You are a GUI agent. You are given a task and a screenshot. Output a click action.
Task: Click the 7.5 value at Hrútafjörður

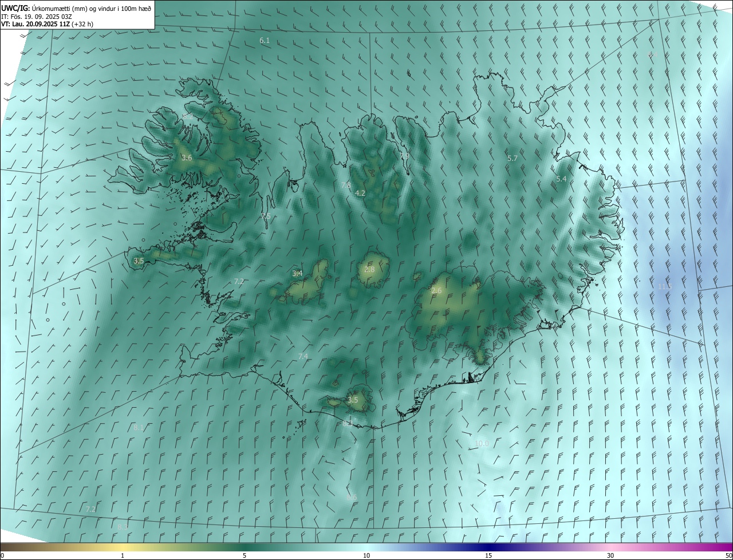[266, 216]
